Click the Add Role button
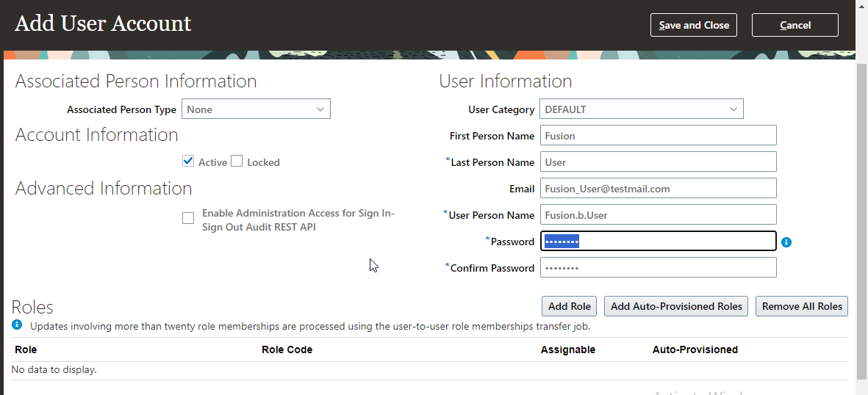Viewport: 868px width, 395px height. point(569,306)
